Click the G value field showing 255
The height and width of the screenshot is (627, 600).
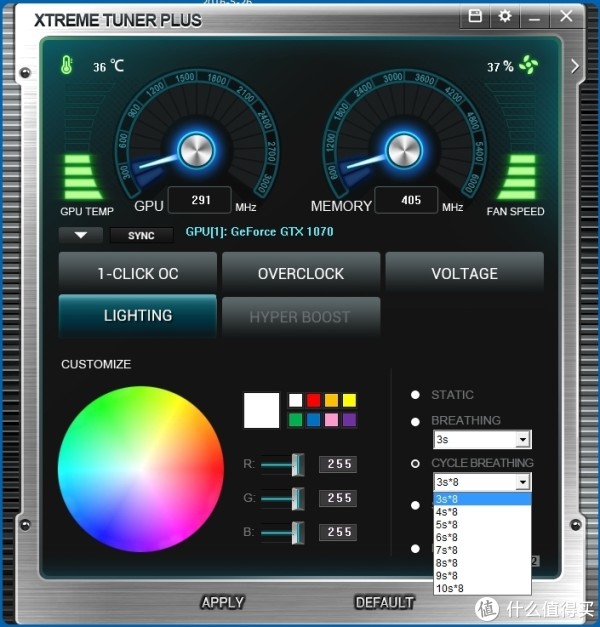(x=338, y=498)
